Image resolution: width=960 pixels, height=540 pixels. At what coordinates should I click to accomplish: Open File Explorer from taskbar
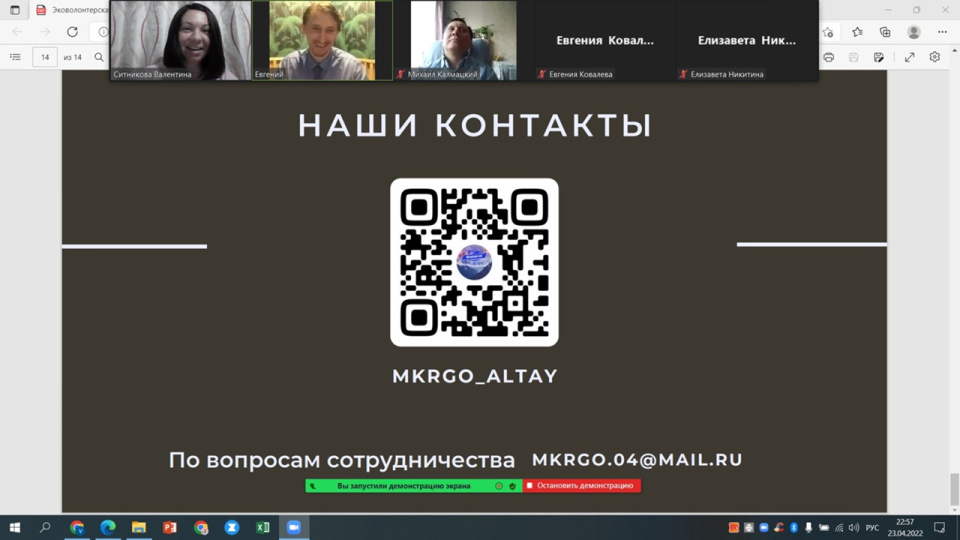pyautogui.click(x=139, y=527)
